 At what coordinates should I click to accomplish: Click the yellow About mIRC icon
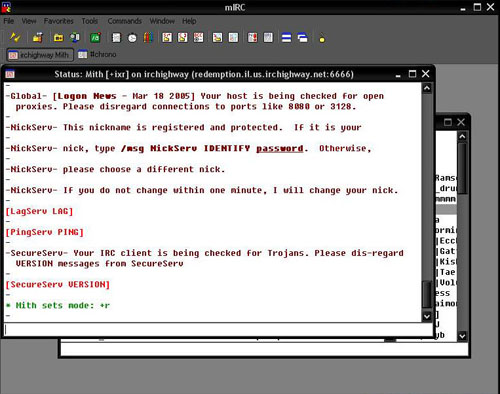[x=322, y=38]
